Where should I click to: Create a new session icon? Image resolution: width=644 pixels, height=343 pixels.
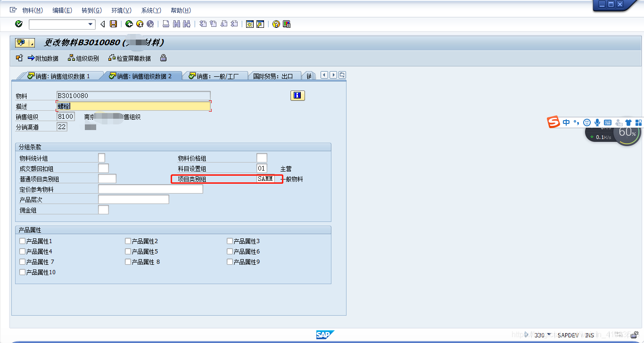point(250,24)
